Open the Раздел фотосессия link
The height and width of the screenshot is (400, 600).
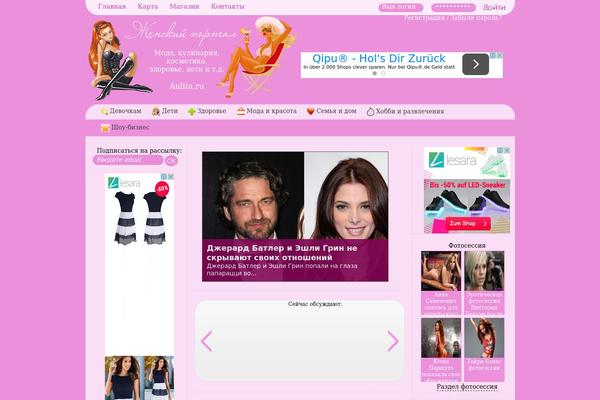point(467,387)
